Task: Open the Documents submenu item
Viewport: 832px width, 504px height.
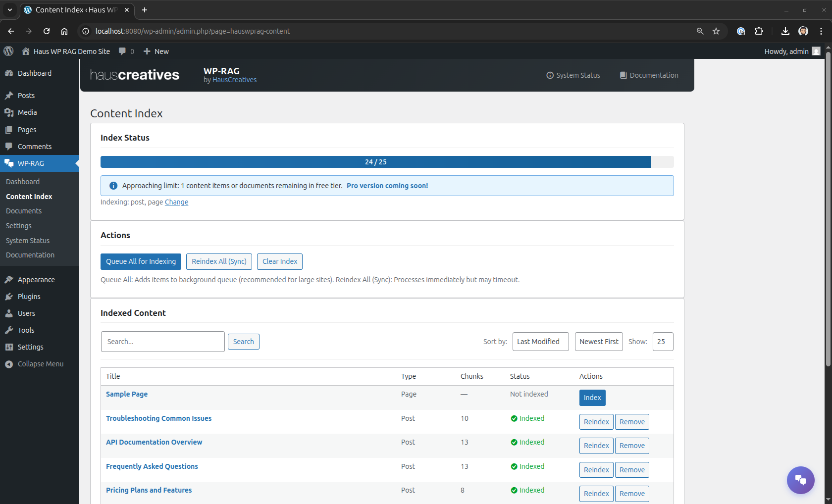Action: pos(24,211)
